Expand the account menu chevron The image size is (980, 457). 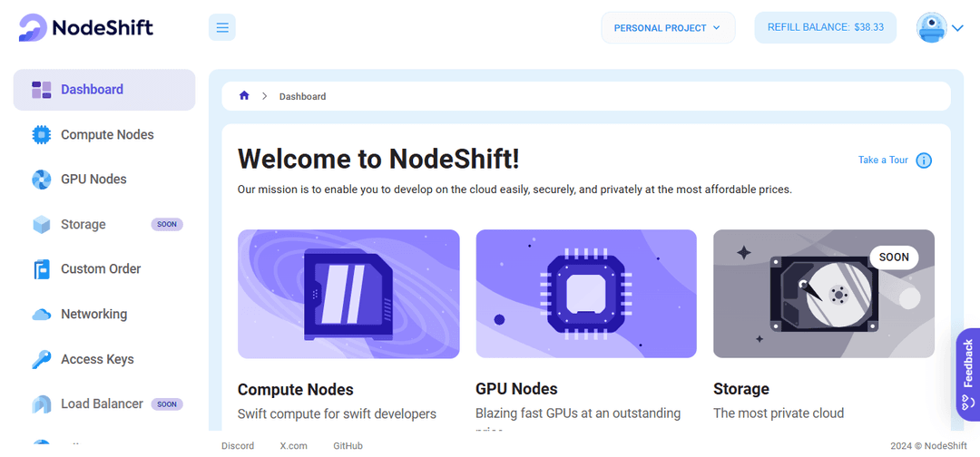click(958, 28)
